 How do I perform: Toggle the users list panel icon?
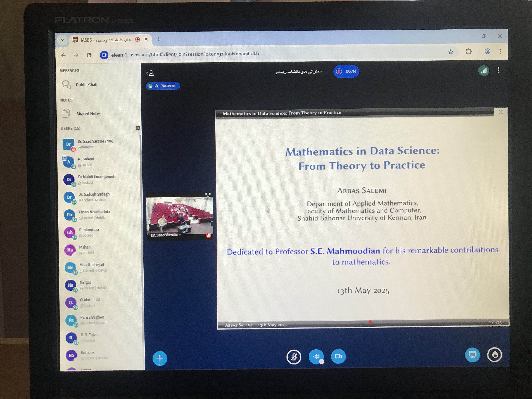tap(150, 73)
